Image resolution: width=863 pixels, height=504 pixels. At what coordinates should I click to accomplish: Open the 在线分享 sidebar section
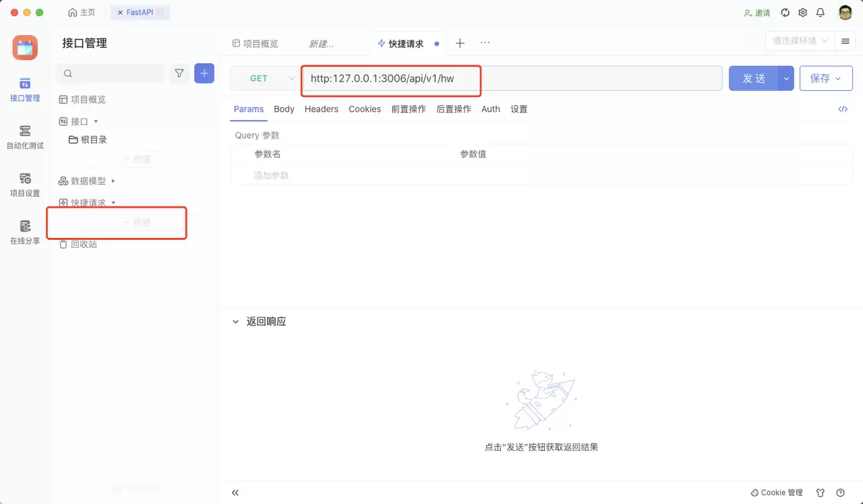pos(25,232)
